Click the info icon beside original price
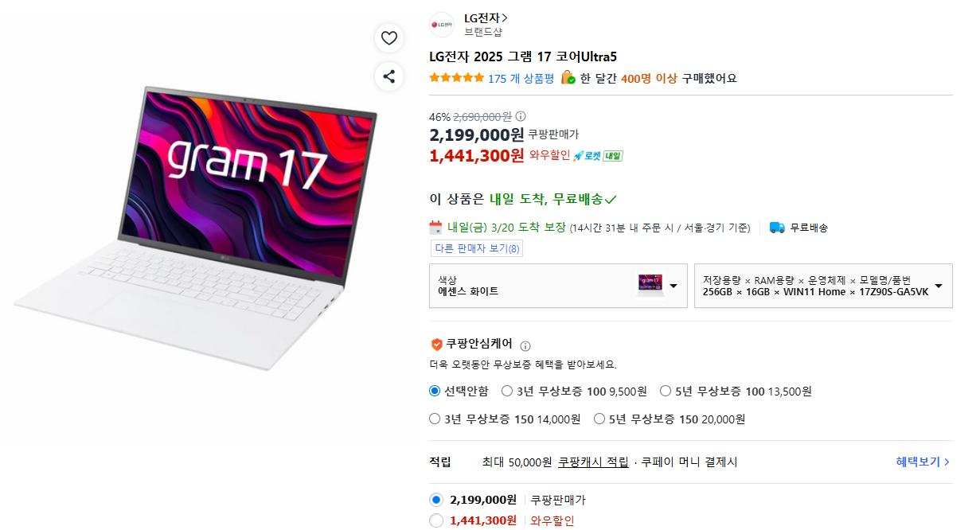This screenshot has width=980, height=530. (521, 116)
